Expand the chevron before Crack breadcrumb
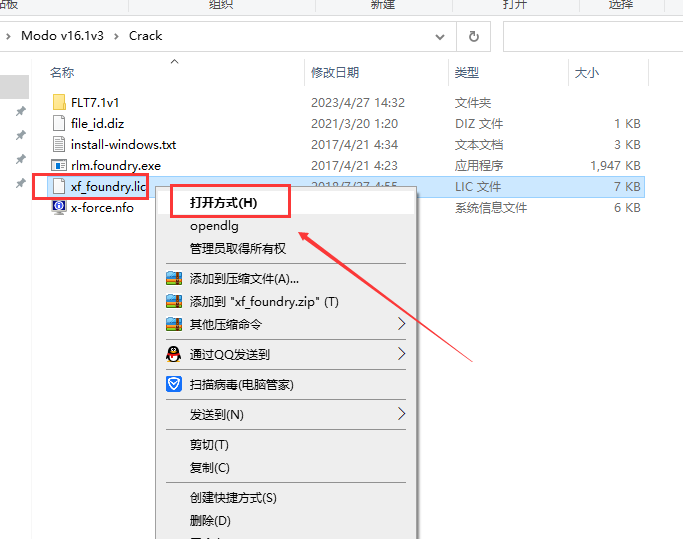683x539 pixels. (116, 36)
